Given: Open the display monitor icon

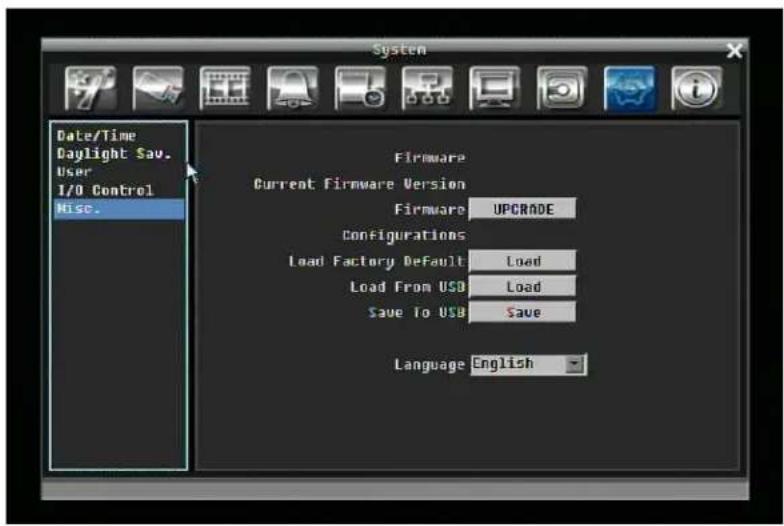Looking at the screenshot, I should 494,88.
